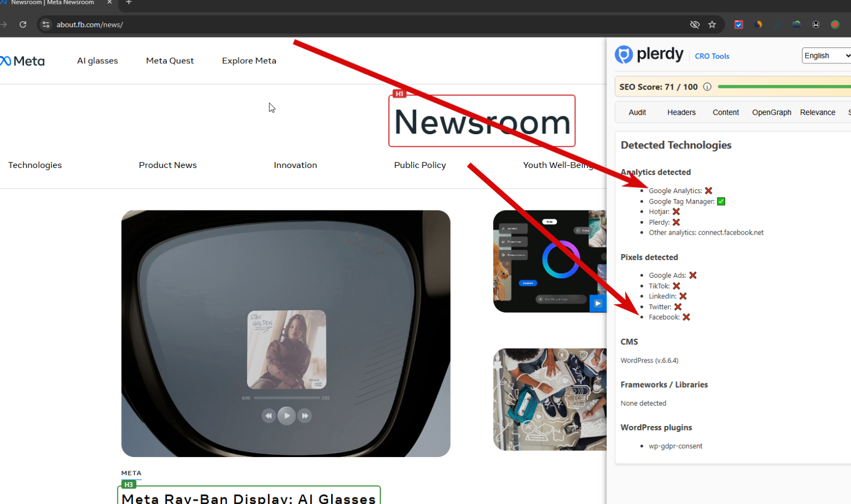Click the 'Pixels detected' subheading
The image size is (851, 504).
[649, 257]
